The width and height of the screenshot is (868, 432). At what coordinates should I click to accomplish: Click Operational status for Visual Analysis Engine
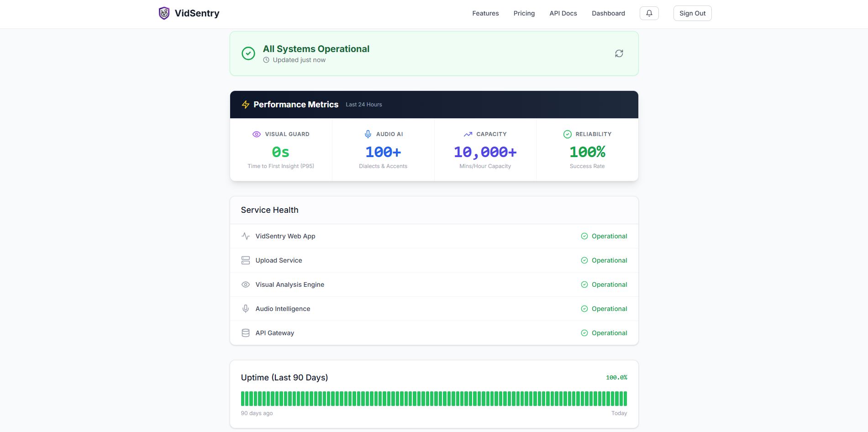tap(609, 284)
